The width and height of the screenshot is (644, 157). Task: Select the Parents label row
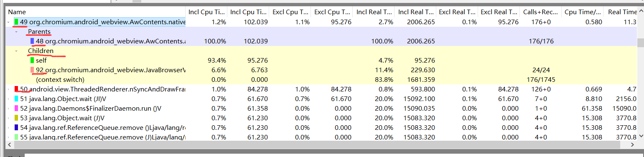pyautogui.click(x=321, y=32)
